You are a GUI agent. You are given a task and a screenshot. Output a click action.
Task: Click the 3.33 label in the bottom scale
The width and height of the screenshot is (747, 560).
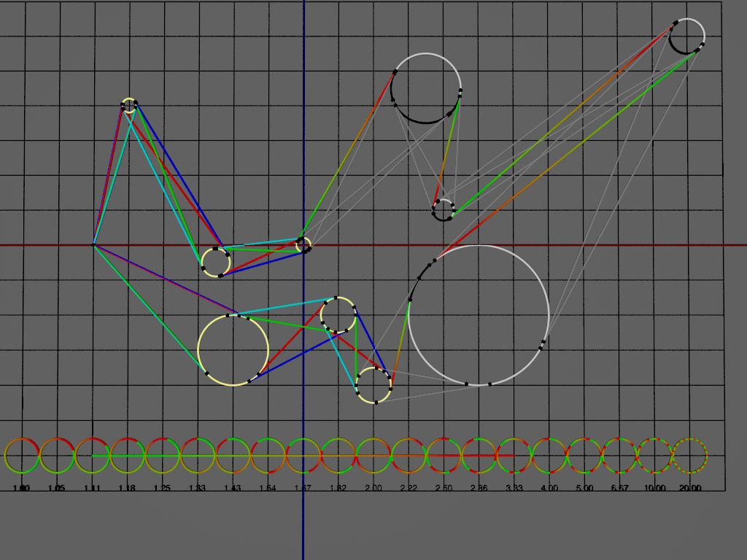tap(514, 488)
